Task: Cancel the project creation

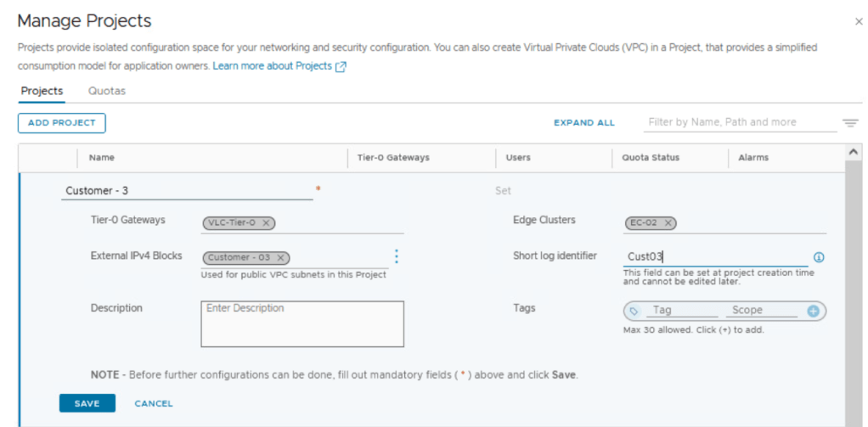Action: (x=154, y=403)
